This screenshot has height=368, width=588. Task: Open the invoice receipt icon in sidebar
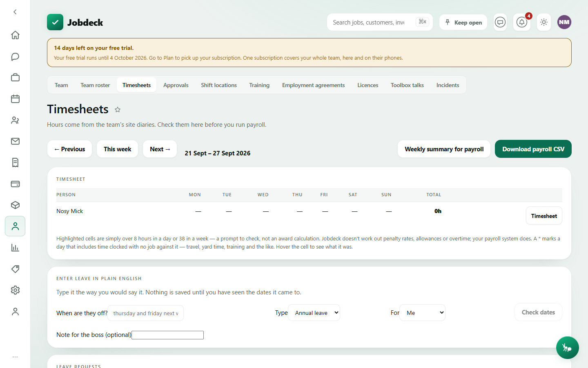click(x=15, y=163)
